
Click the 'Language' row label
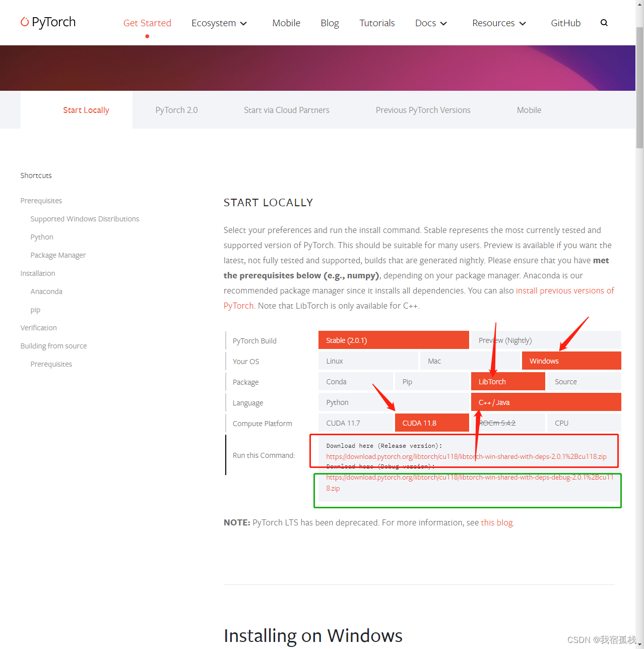coord(248,403)
